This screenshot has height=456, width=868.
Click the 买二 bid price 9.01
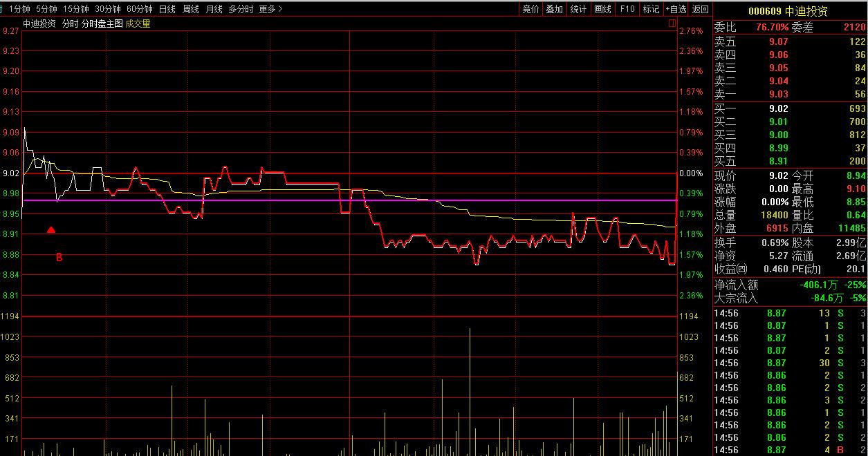779,122
